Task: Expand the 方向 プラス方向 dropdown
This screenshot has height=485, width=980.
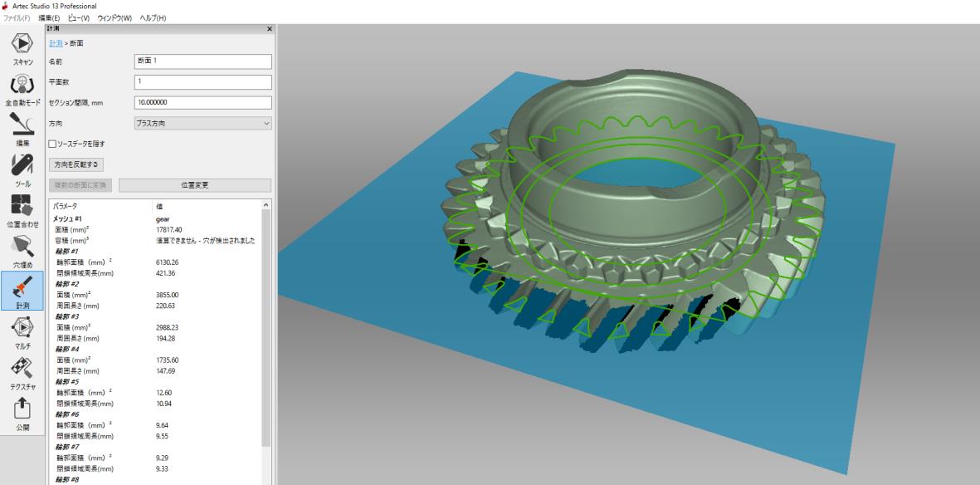Action: pos(203,123)
